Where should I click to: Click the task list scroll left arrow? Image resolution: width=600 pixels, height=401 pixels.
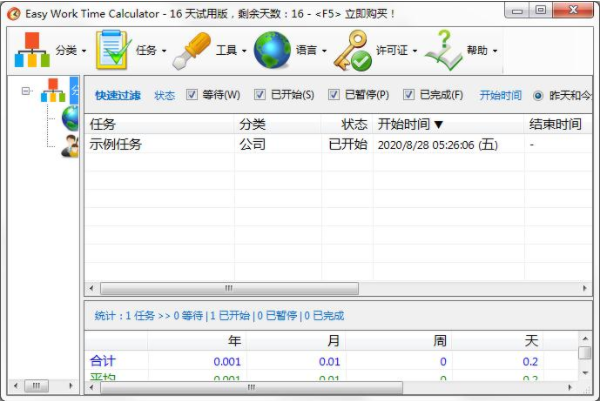(91, 289)
